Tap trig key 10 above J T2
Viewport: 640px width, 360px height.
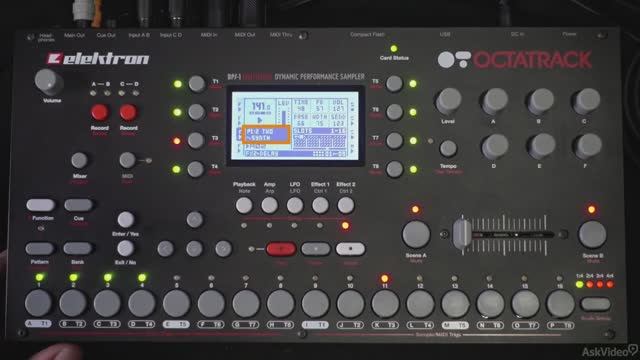pyautogui.click(x=350, y=304)
